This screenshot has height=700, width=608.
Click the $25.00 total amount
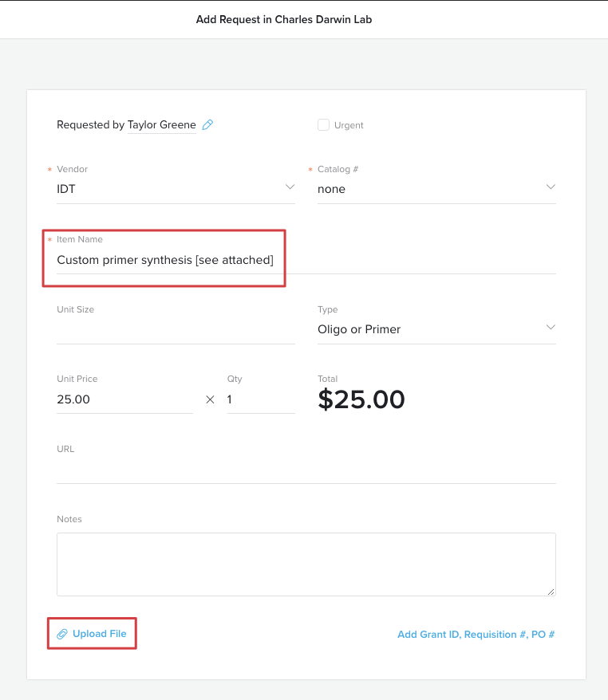(x=361, y=399)
